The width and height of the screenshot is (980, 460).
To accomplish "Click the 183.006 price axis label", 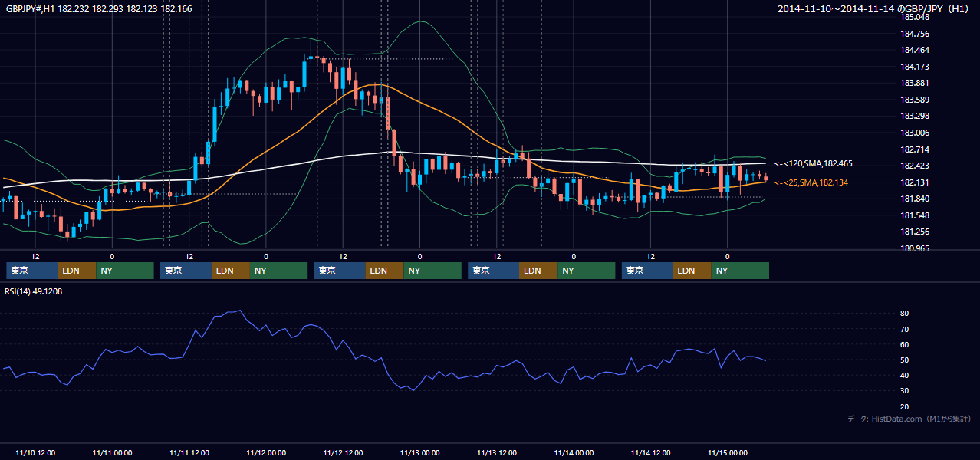I will (x=915, y=133).
